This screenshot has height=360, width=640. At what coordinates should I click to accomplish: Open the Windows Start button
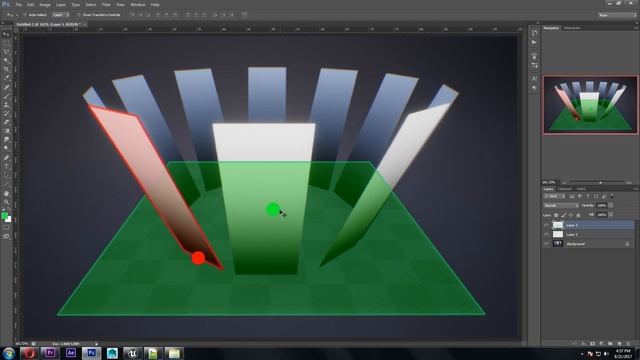pos(9,353)
